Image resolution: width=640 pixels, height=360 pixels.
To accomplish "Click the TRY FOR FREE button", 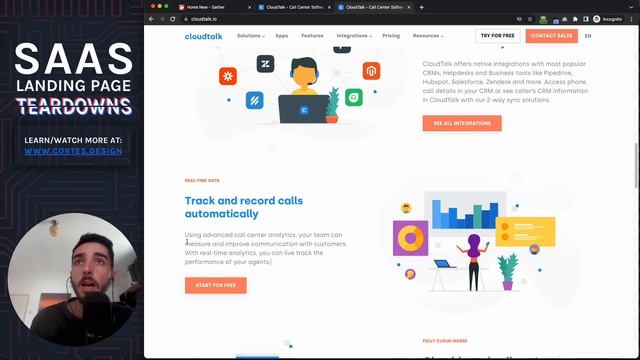I will click(x=498, y=36).
